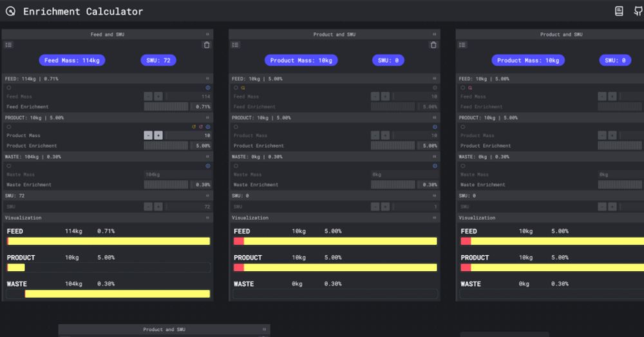Click the Feed Mass: 114kg pill

(72, 61)
